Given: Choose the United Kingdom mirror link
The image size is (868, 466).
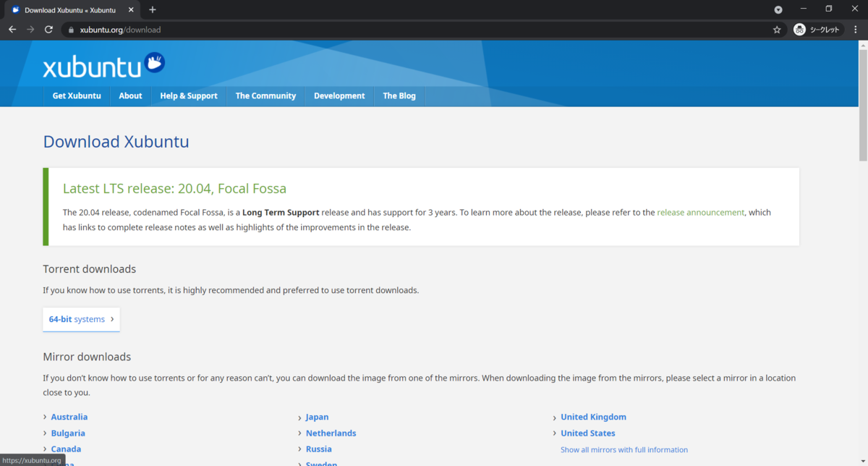Looking at the screenshot, I should 593,417.
